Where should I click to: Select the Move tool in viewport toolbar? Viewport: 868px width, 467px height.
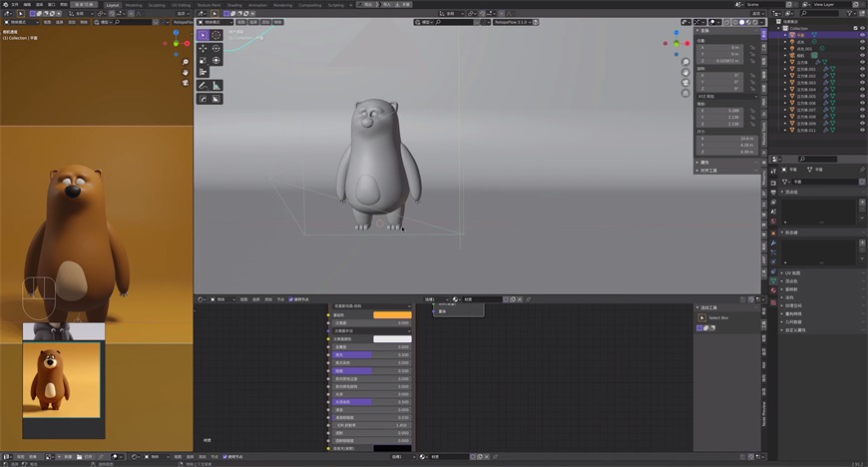(x=204, y=48)
